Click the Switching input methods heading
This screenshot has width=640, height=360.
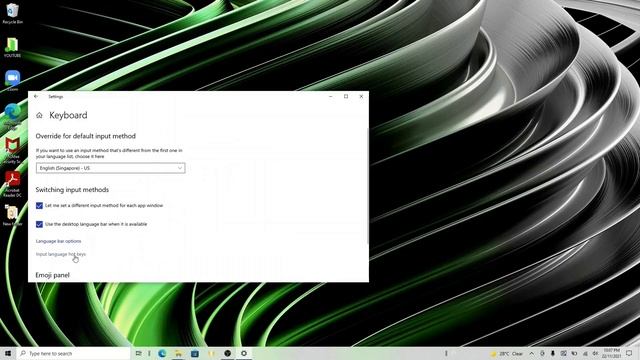pos(72,190)
